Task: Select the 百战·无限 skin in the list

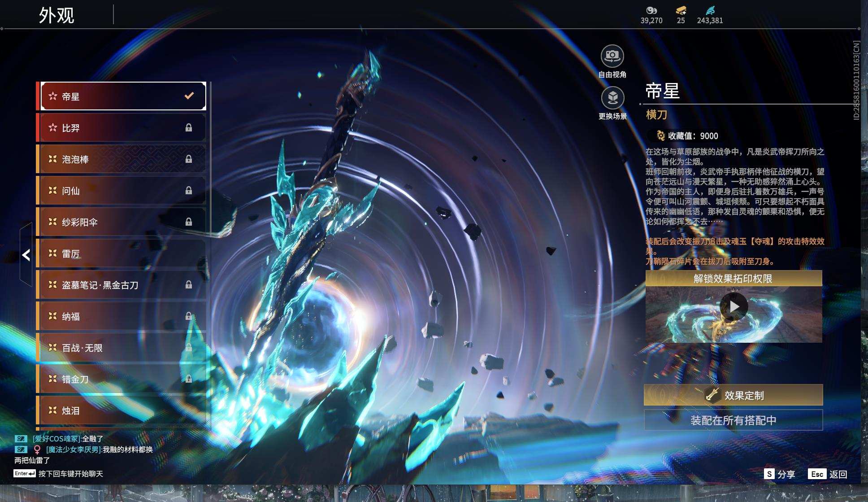Action: click(123, 347)
